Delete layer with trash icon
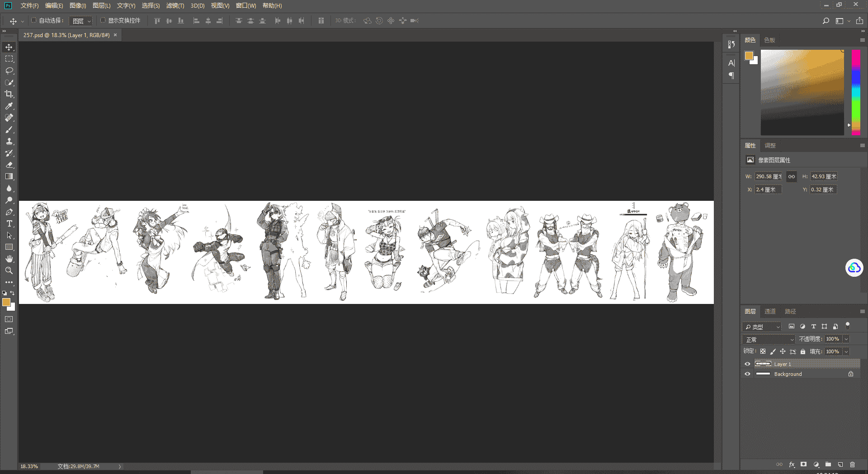 click(x=853, y=465)
